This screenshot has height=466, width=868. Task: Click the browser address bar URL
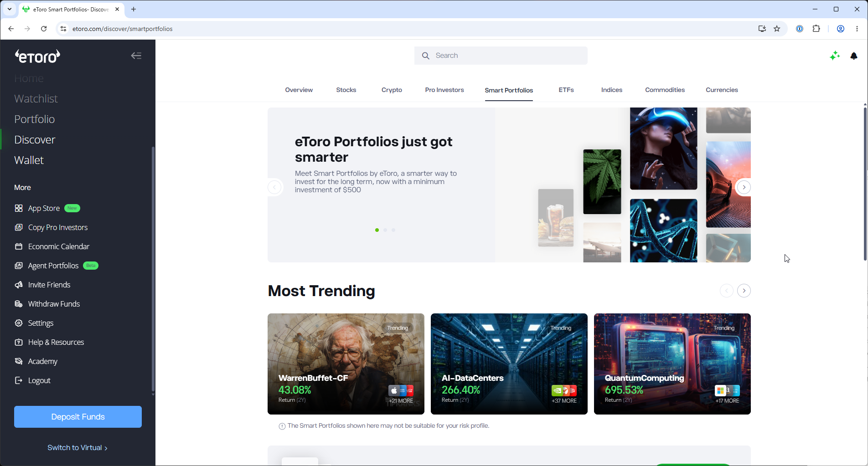[x=123, y=29]
